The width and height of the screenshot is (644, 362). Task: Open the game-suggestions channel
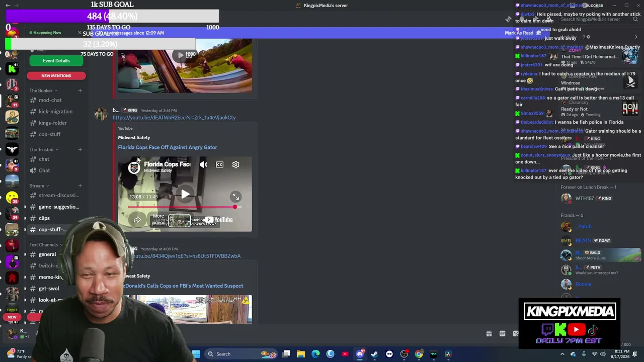point(55,207)
